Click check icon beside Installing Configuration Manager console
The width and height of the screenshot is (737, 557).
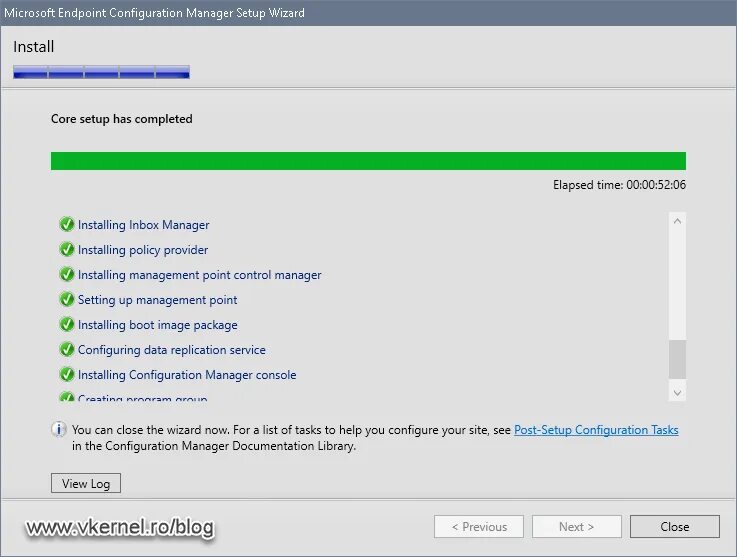(67, 374)
